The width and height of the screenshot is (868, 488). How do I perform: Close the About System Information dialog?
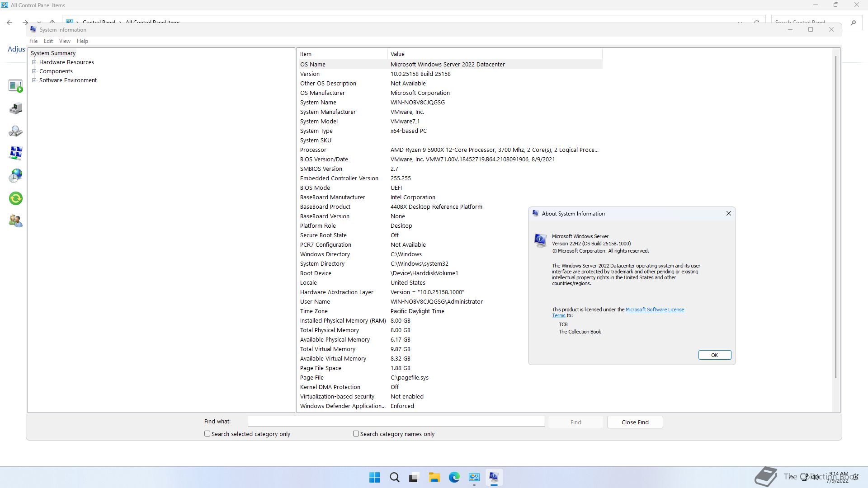tap(728, 213)
